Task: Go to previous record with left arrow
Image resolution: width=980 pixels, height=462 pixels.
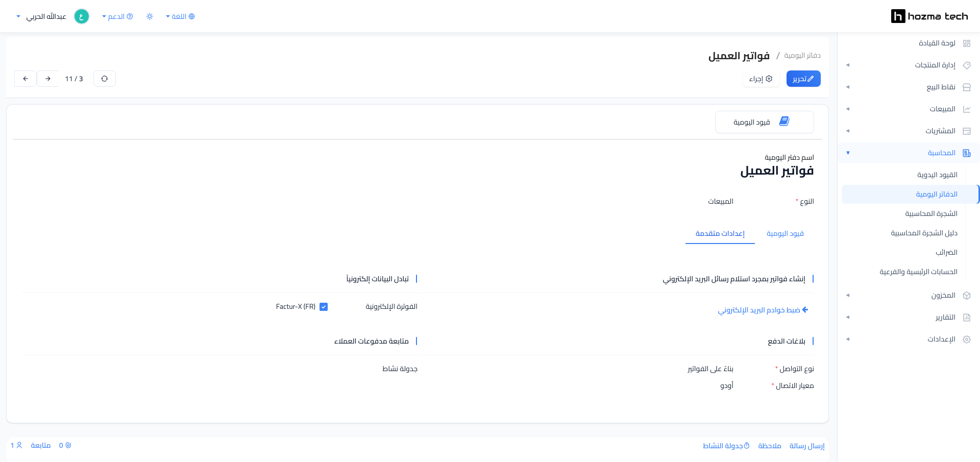Action: click(26, 79)
